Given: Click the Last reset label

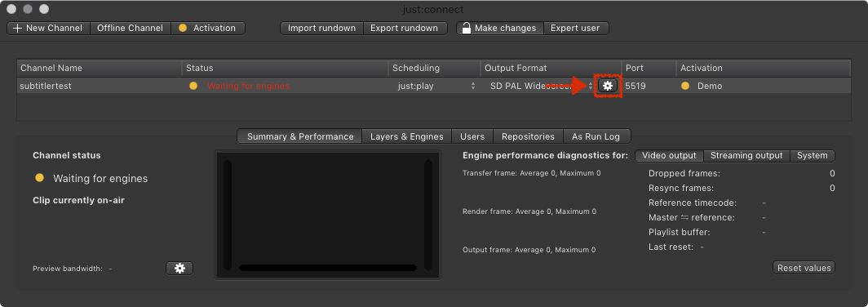Looking at the screenshot, I should [x=671, y=247].
